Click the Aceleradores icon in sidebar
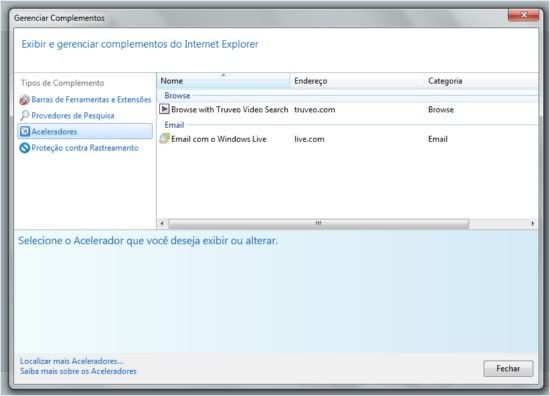 click(x=25, y=132)
